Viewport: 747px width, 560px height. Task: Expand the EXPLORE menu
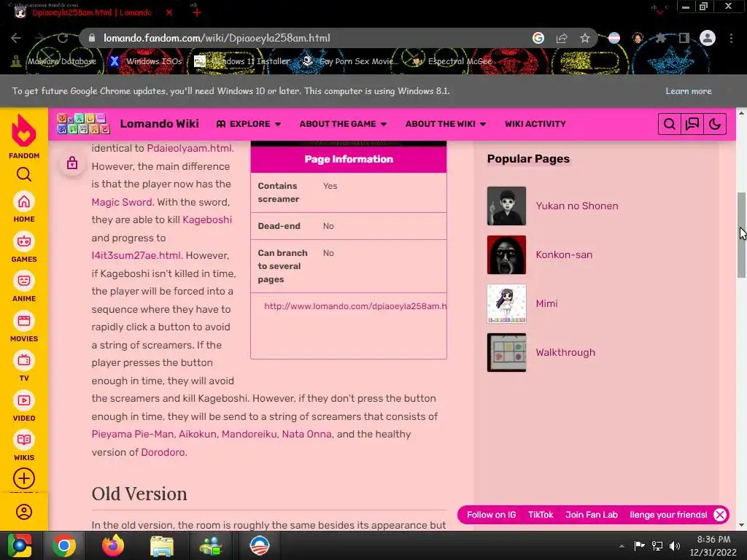point(249,124)
